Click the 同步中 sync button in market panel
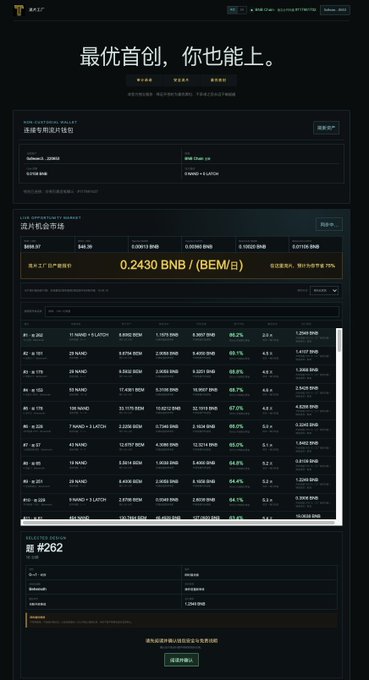369x680 pixels. tap(329, 224)
